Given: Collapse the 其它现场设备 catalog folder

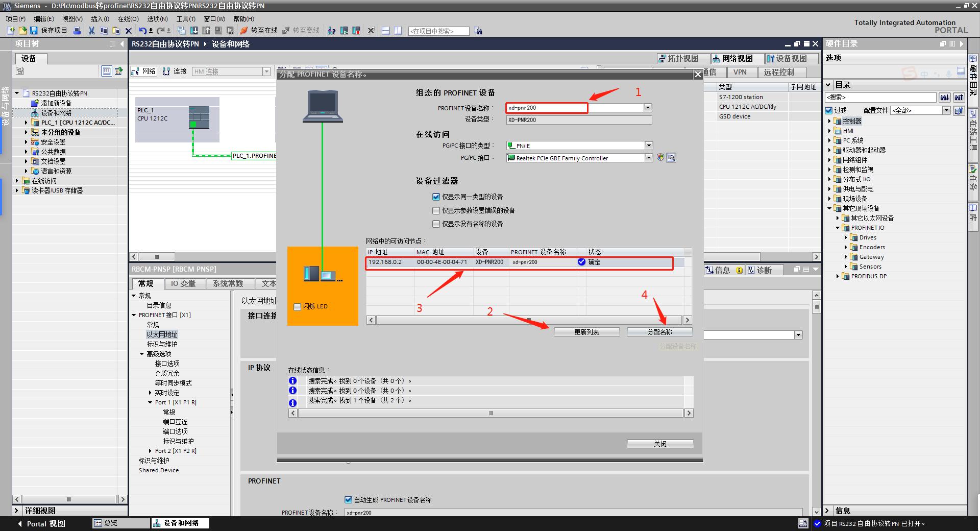Looking at the screenshot, I should pyautogui.click(x=829, y=208).
